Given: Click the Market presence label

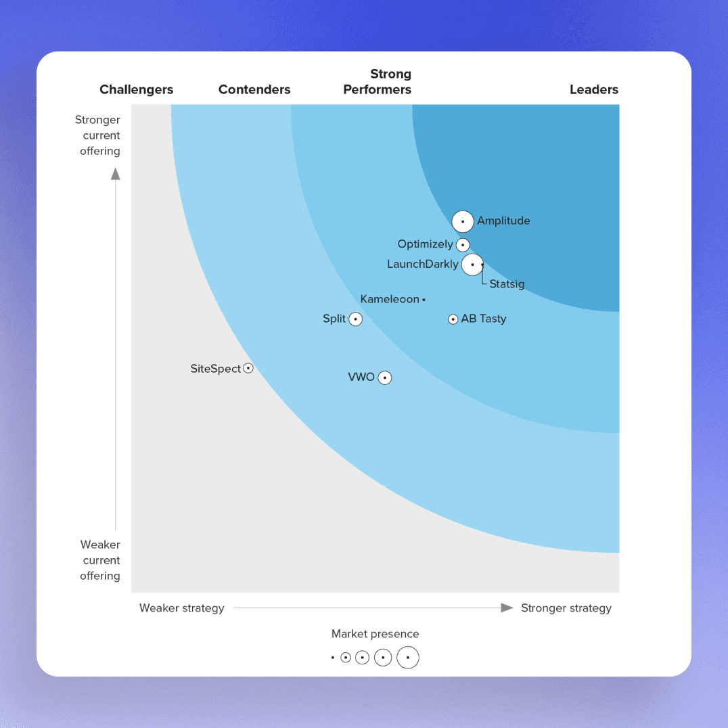Looking at the screenshot, I should (375, 634).
